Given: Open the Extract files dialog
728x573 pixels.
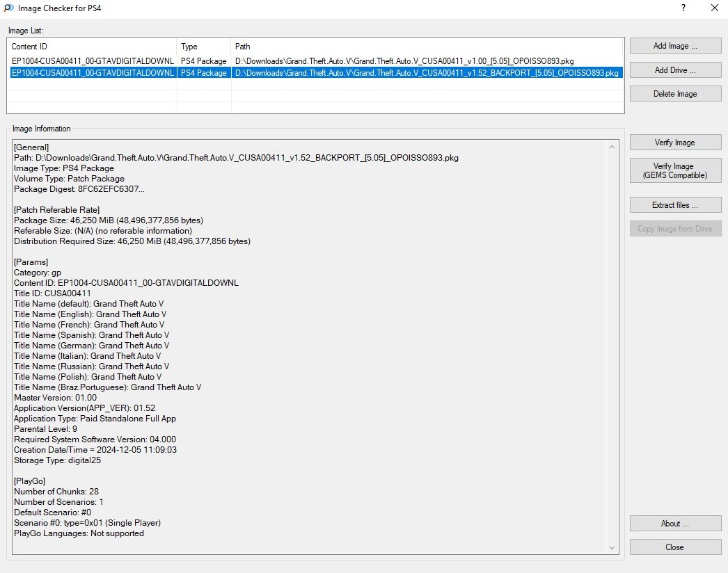Looking at the screenshot, I should (675, 205).
